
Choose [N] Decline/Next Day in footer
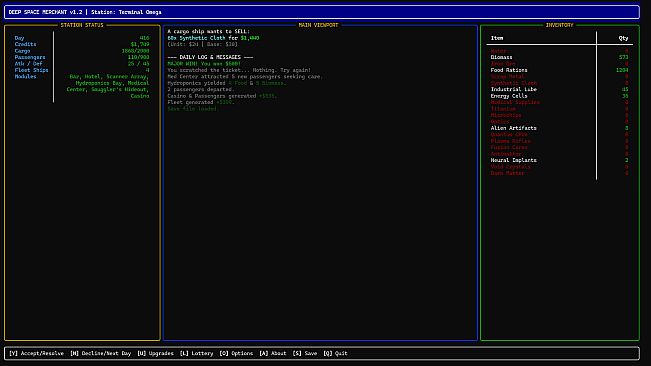[100, 353]
